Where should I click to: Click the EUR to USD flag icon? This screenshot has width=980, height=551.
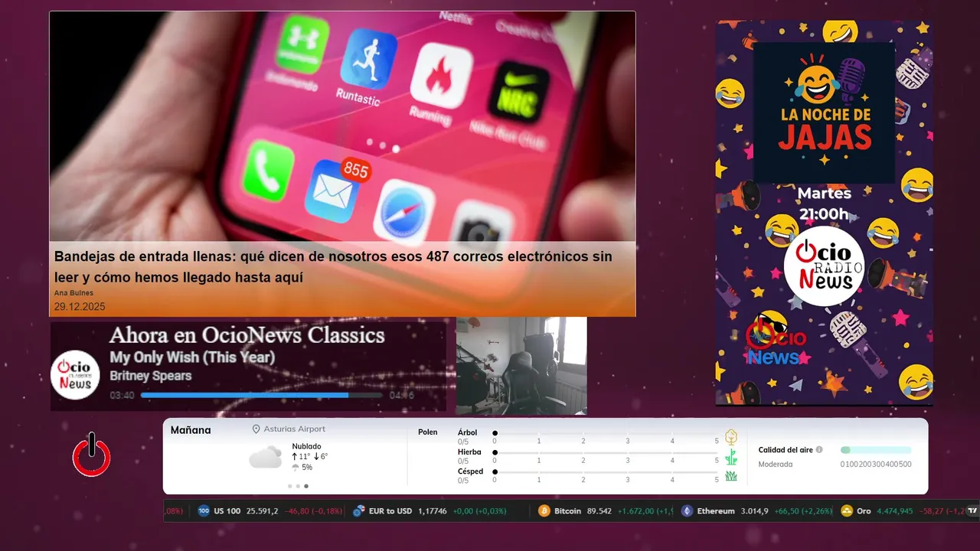point(358,510)
